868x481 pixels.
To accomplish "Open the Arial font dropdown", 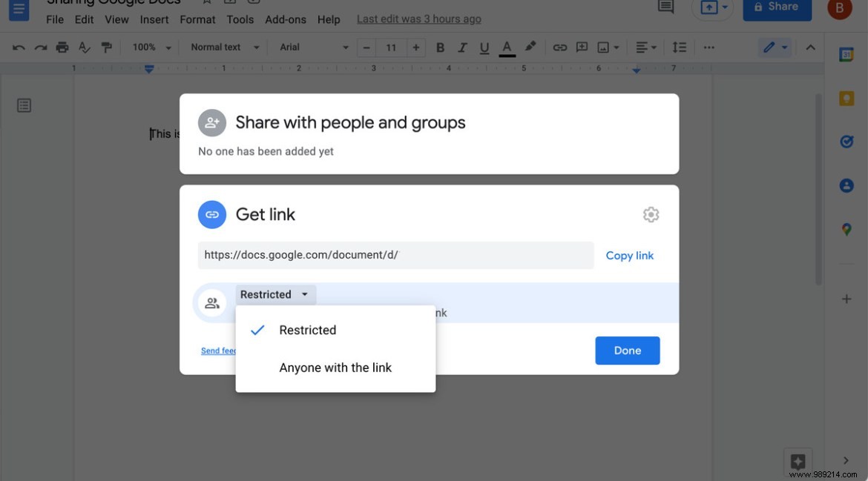I will coord(312,47).
